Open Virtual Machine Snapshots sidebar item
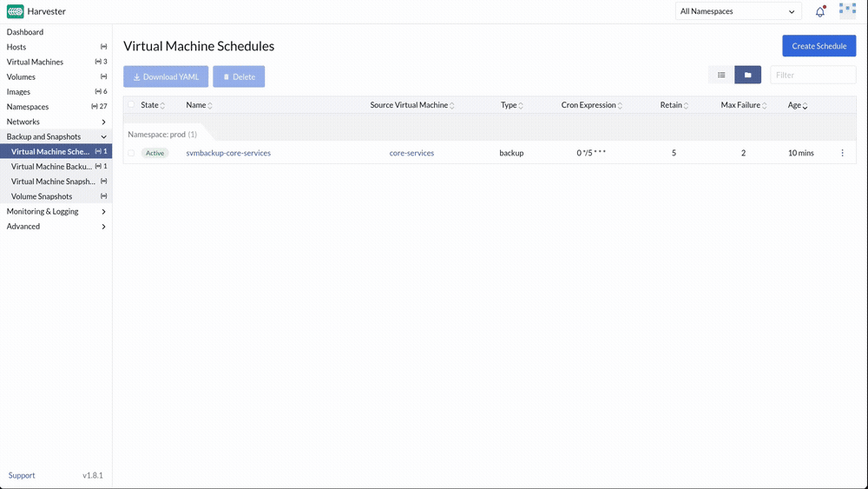868x489 pixels. coord(56,182)
